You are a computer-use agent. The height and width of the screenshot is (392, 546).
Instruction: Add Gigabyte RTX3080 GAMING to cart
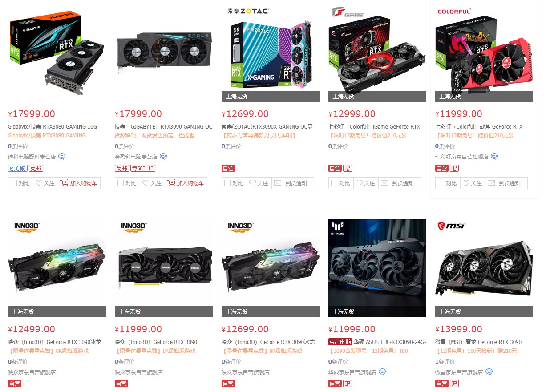(79, 183)
